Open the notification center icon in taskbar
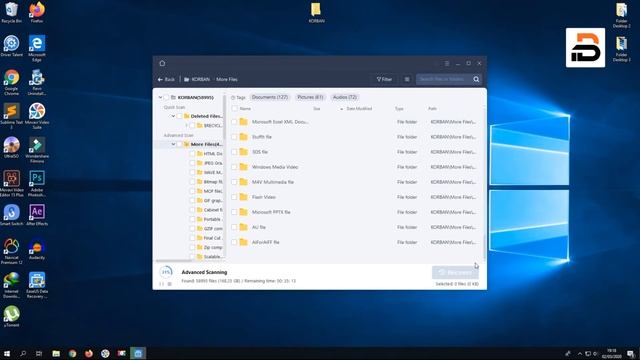Viewport: 640px width, 360px height. 630,353
